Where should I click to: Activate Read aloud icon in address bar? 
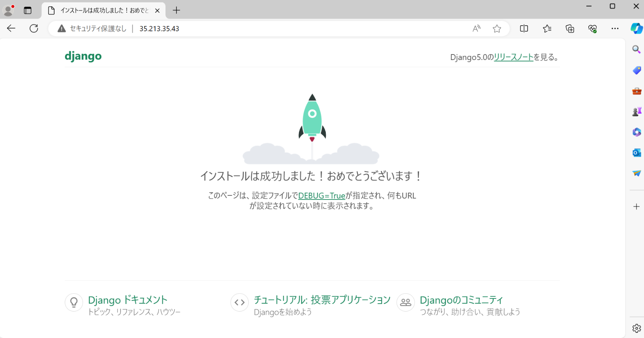point(477,28)
